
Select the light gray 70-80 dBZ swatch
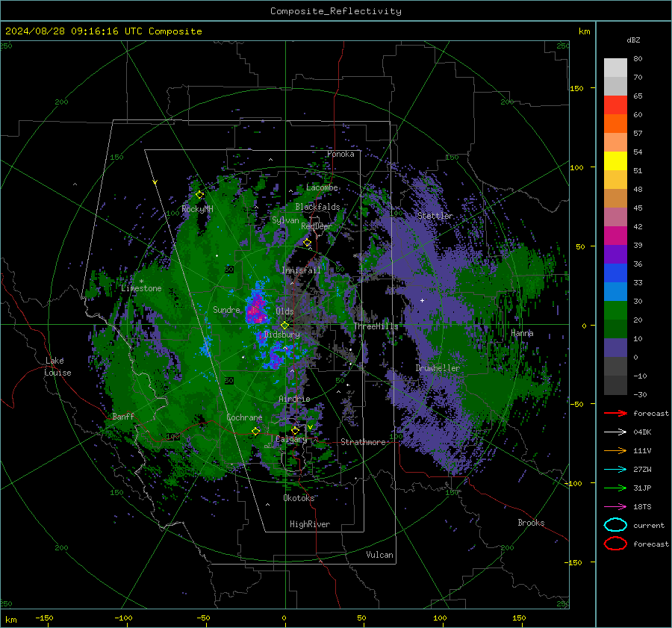[x=615, y=68]
